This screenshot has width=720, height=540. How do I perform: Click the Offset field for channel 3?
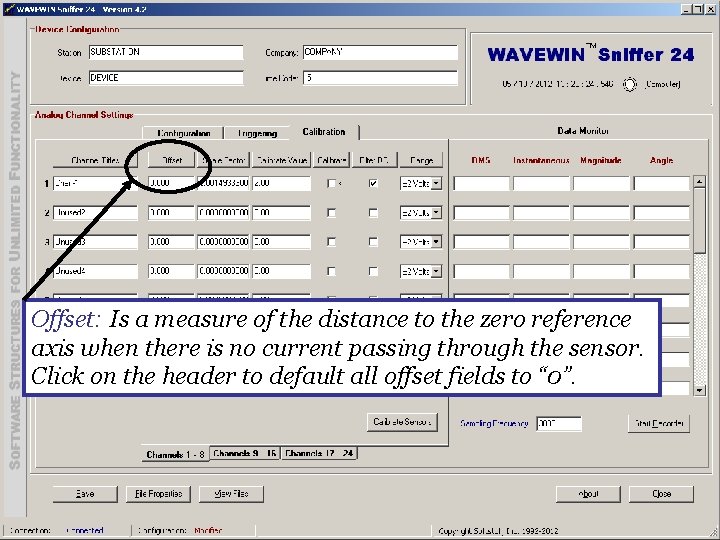tap(171, 242)
